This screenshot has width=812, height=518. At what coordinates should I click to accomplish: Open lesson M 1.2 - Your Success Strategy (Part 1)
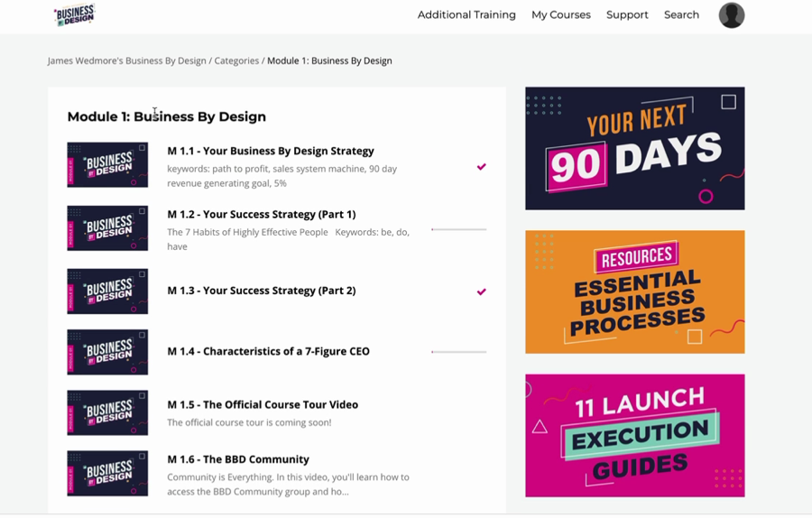(x=262, y=214)
